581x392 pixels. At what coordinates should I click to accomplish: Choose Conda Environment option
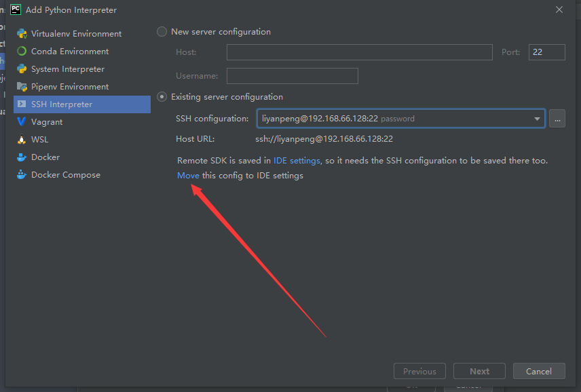point(82,51)
